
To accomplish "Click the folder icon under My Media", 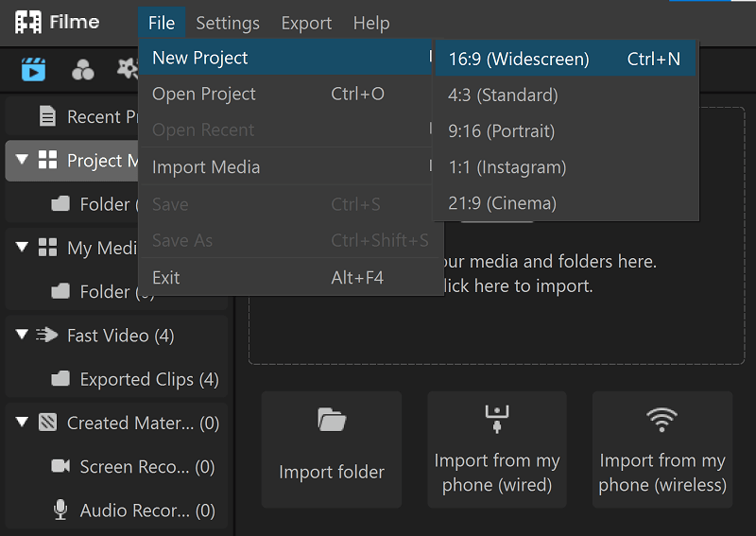I will pos(60,291).
